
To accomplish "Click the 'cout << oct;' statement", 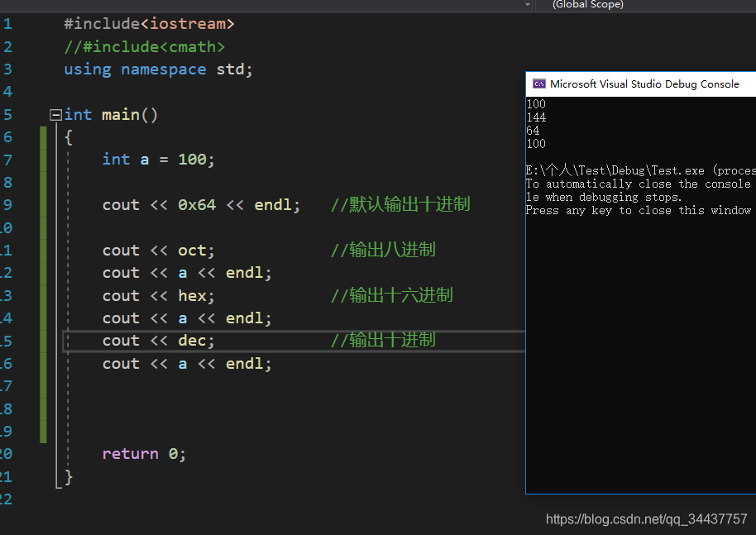I will pos(158,251).
